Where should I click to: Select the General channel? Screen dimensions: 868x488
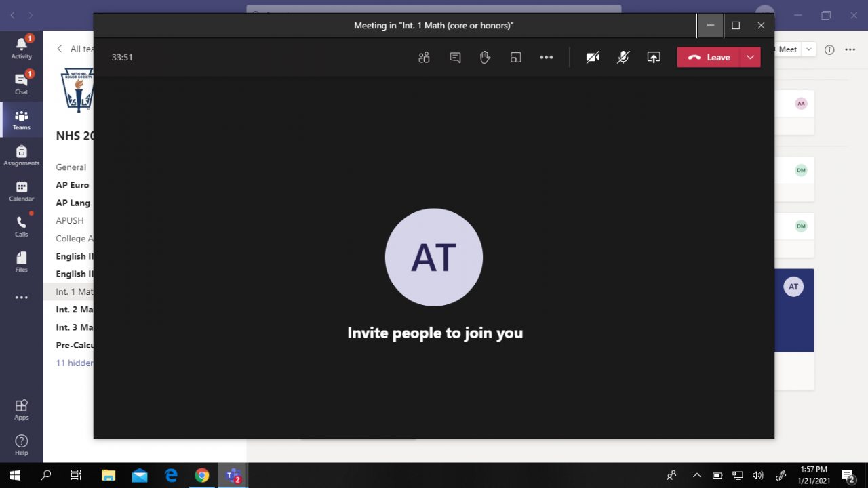click(x=71, y=167)
